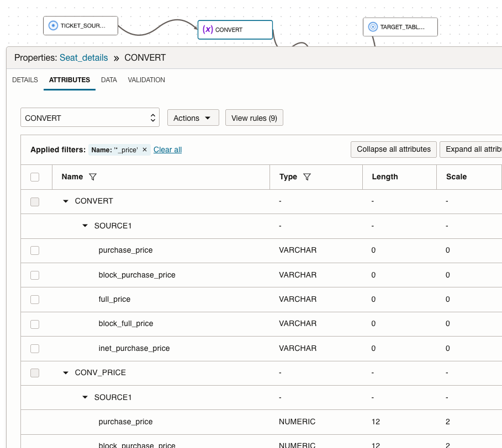
Task: Click the Clear all filters link
Action: [x=167, y=149]
